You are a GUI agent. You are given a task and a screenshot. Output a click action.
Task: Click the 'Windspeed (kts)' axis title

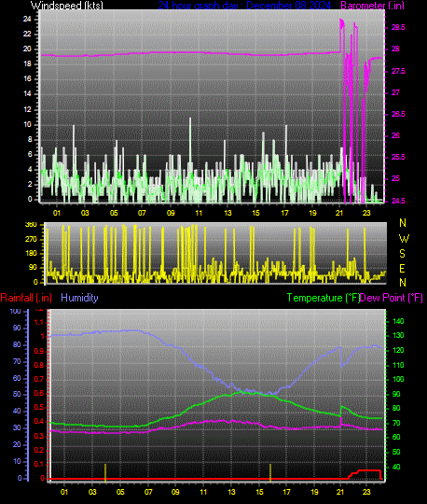(67, 6)
